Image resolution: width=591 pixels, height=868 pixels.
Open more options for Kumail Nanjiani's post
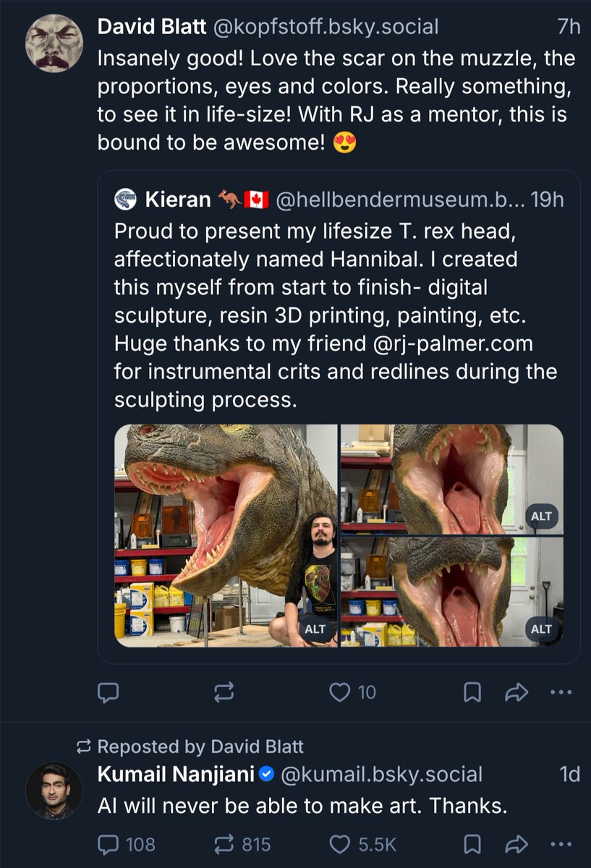click(x=561, y=844)
